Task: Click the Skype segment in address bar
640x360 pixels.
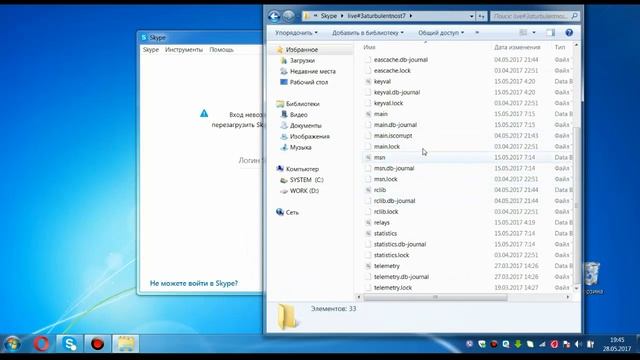Action: [x=329, y=16]
